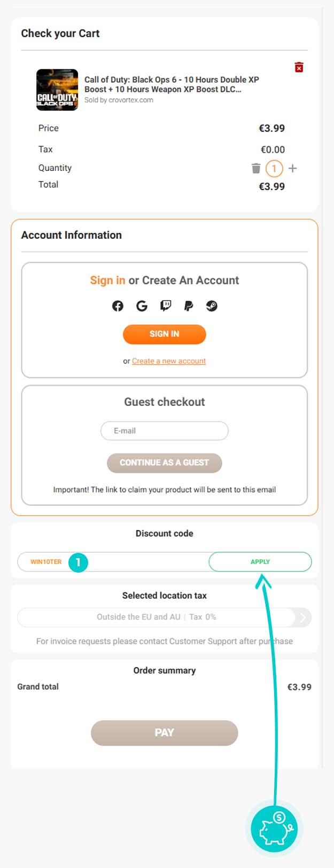This screenshot has height=868, width=334.
Task: Sign in with Facebook icon
Action: [118, 306]
